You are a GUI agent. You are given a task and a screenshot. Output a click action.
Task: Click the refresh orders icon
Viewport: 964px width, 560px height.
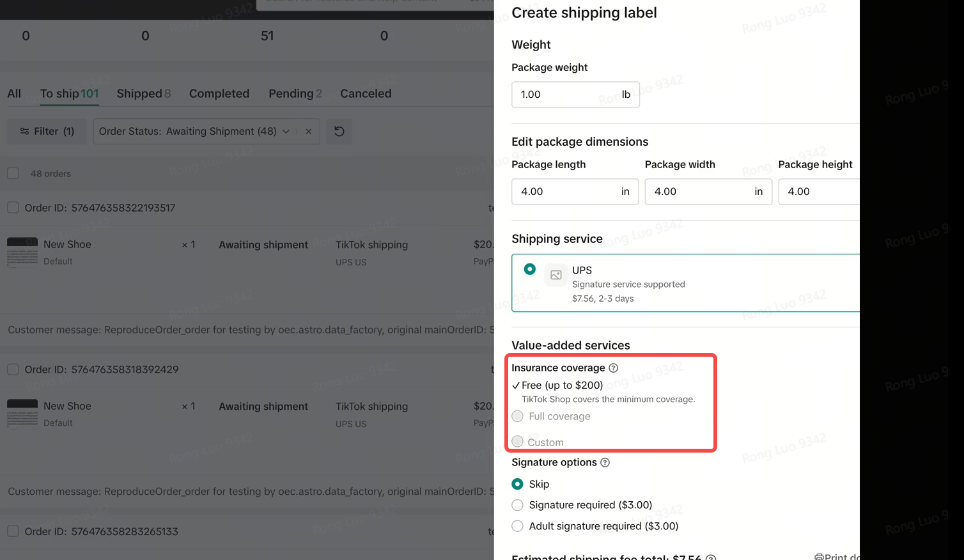339,131
